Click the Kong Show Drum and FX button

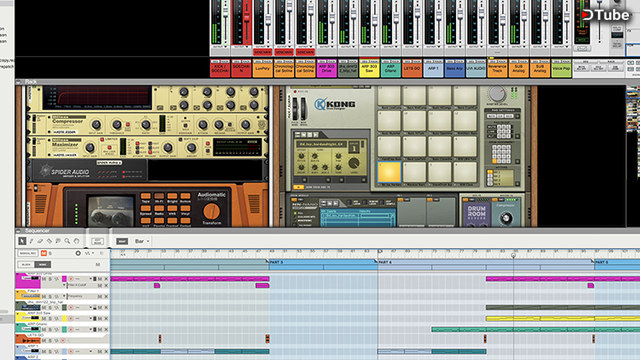[x=298, y=187]
